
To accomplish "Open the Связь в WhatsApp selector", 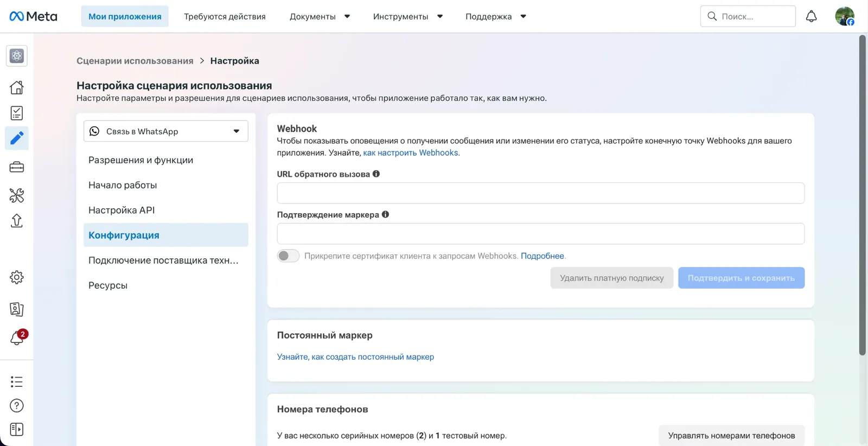I will coord(166,131).
